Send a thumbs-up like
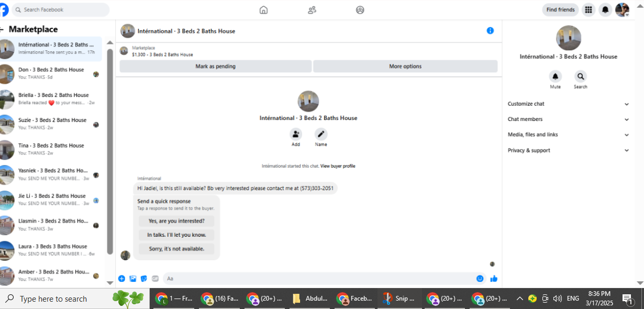Screen dimensions: 644x309 click(494, 279)
